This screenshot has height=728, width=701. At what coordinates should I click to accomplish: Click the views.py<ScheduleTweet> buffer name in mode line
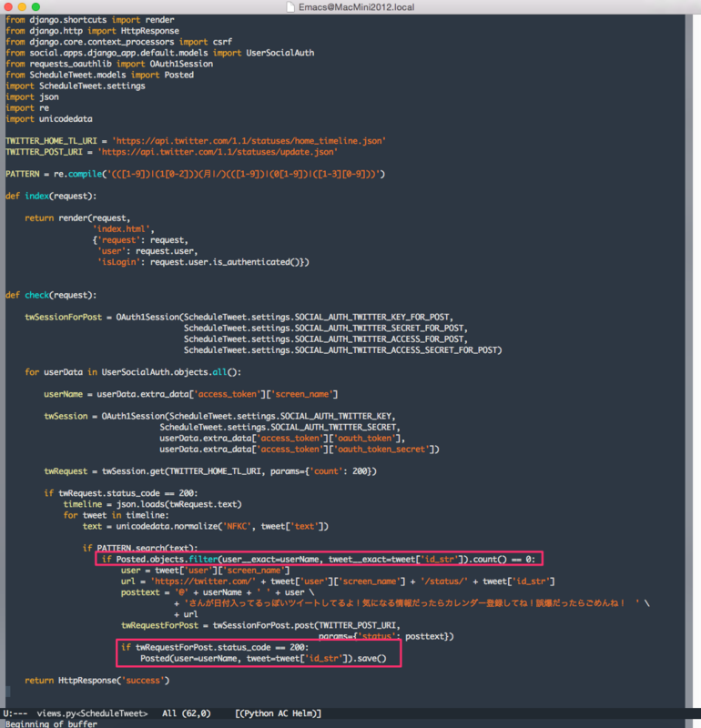tap(92, 713)
